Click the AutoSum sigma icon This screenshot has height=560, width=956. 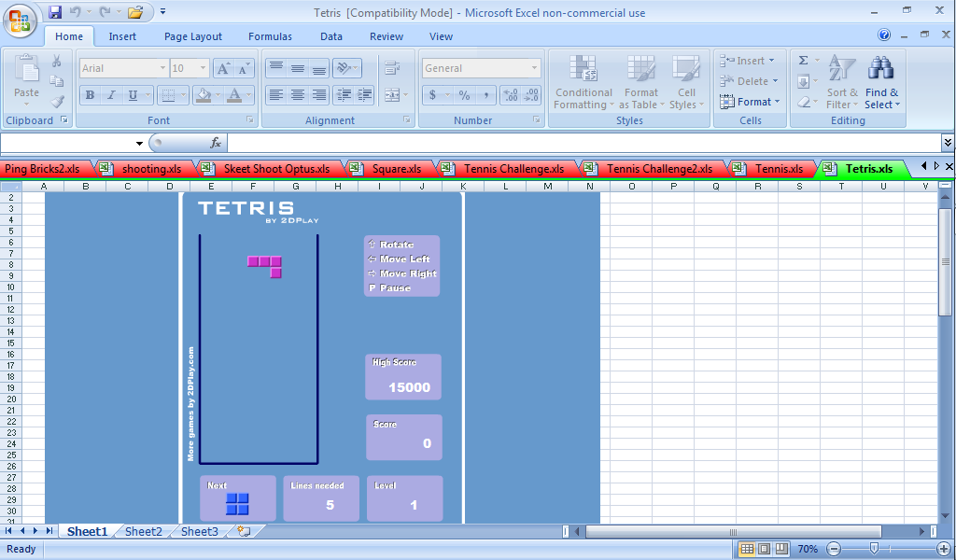(x=804, y=61)
